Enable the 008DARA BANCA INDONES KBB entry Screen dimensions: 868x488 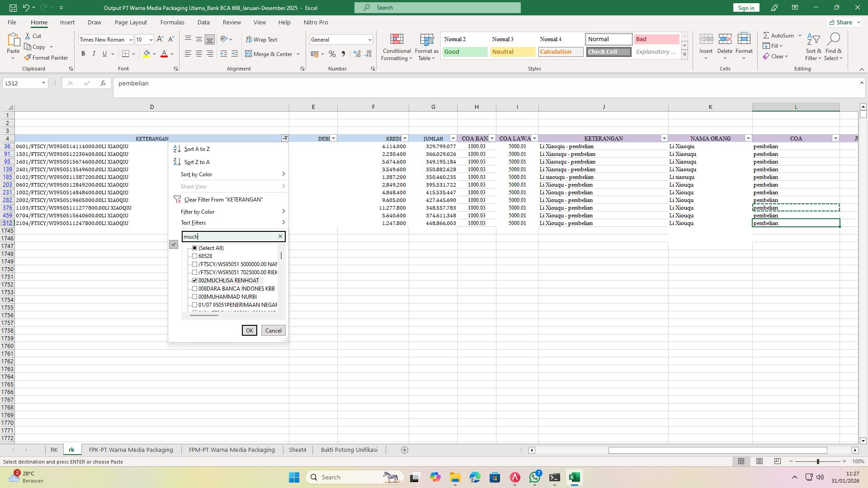point(195,288)
